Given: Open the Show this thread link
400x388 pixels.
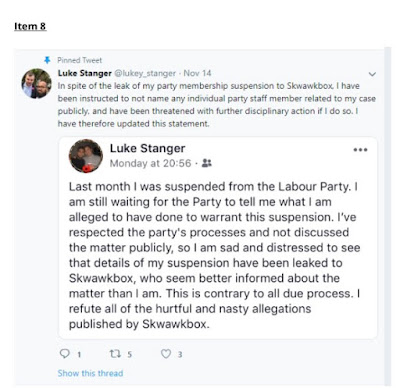Looking at the screenshot, I should (90, 373).
